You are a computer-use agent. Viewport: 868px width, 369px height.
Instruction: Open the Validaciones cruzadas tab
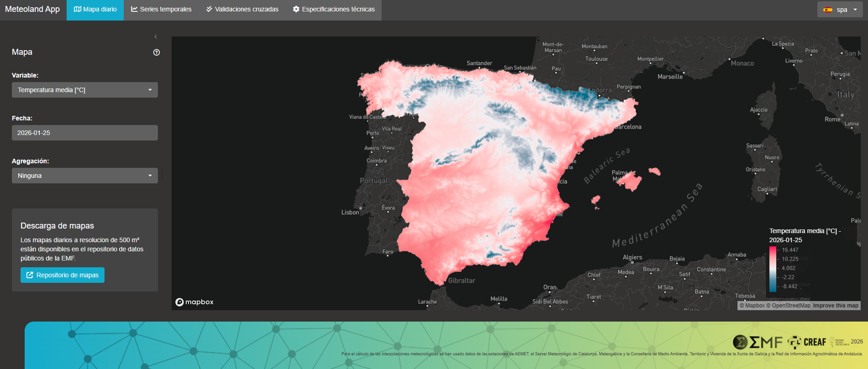[x=242, y=10]
